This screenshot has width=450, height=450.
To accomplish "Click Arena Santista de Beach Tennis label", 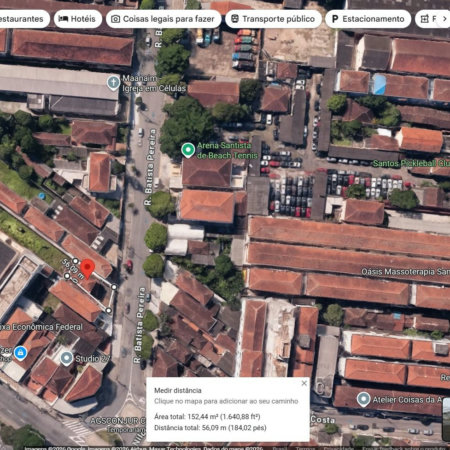I will point(227,150).
